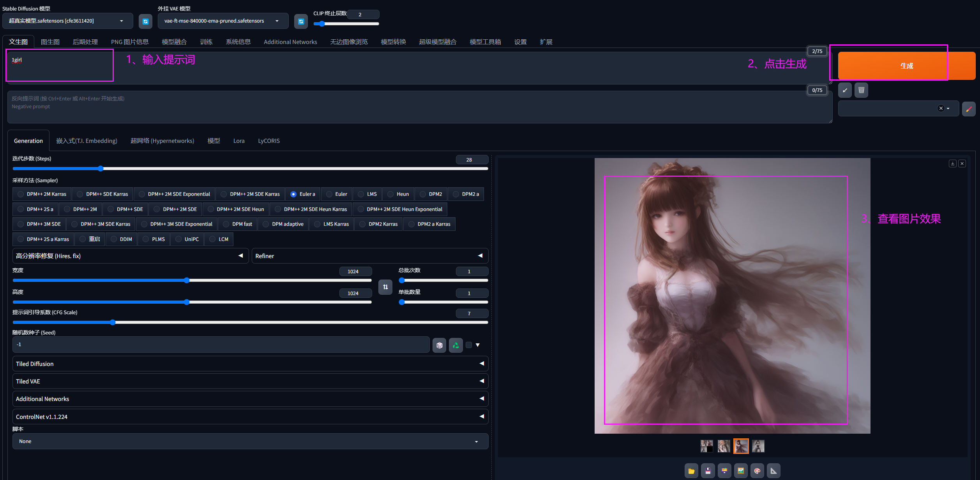
Task: Open the Lora sub-tab
Action: tap(239, 141)
